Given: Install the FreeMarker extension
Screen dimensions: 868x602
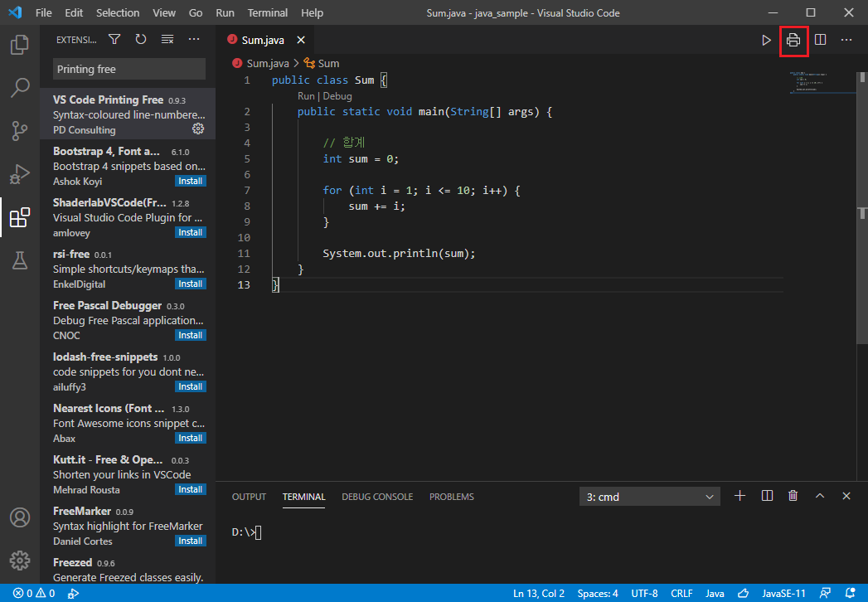Looking at the screenshot, I should click(x=191, y=541).
